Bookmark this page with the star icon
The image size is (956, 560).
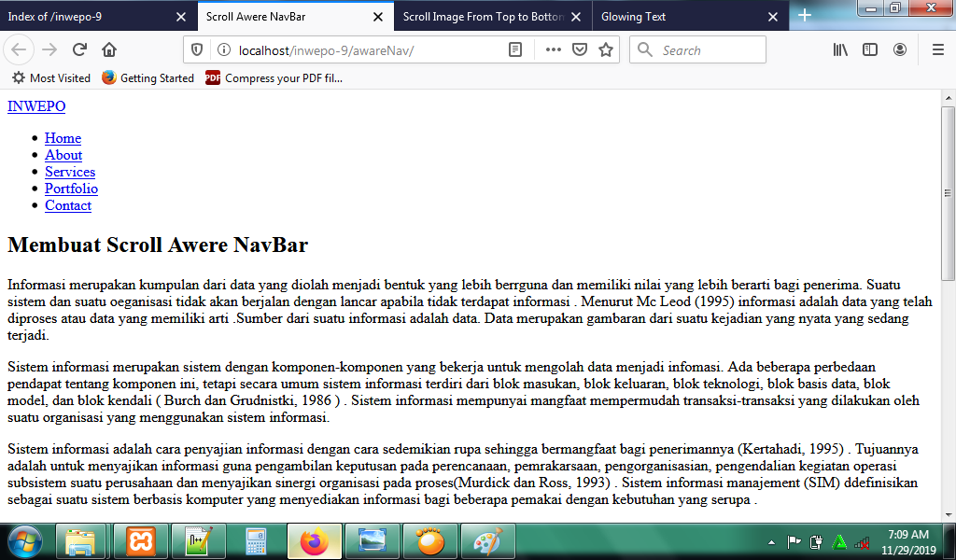(606, 50)
